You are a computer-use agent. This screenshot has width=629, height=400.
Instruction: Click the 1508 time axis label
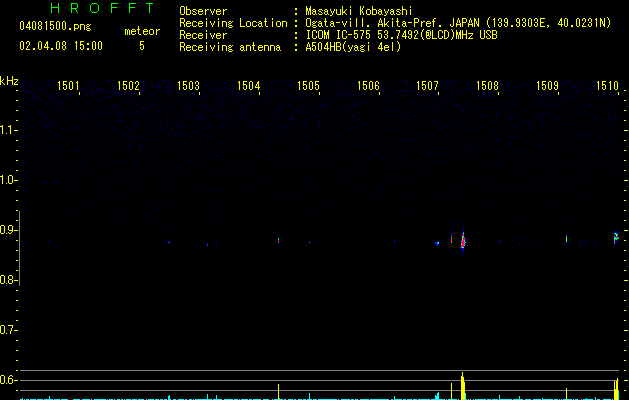487,86
